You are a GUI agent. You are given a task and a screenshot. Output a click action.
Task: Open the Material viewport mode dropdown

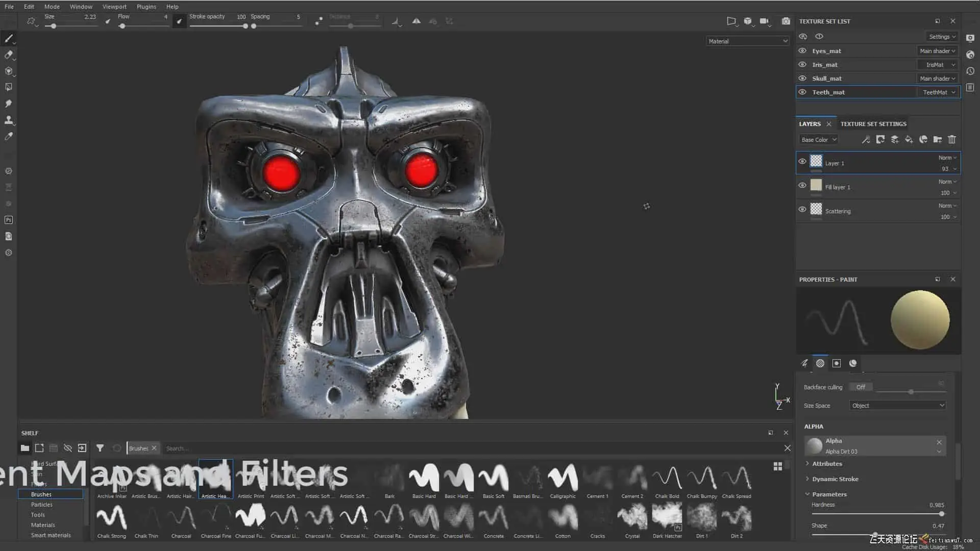[x=747, y=41]
